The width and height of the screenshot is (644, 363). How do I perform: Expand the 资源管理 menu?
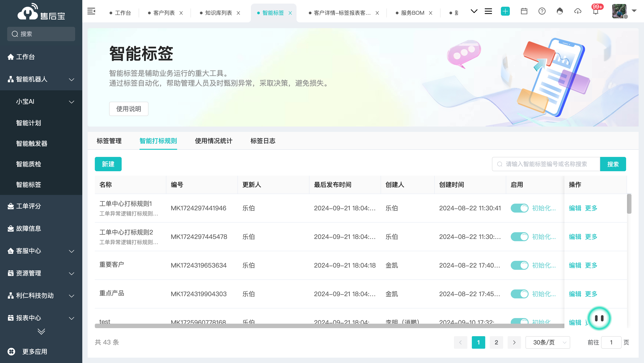(x=72, y=274)
